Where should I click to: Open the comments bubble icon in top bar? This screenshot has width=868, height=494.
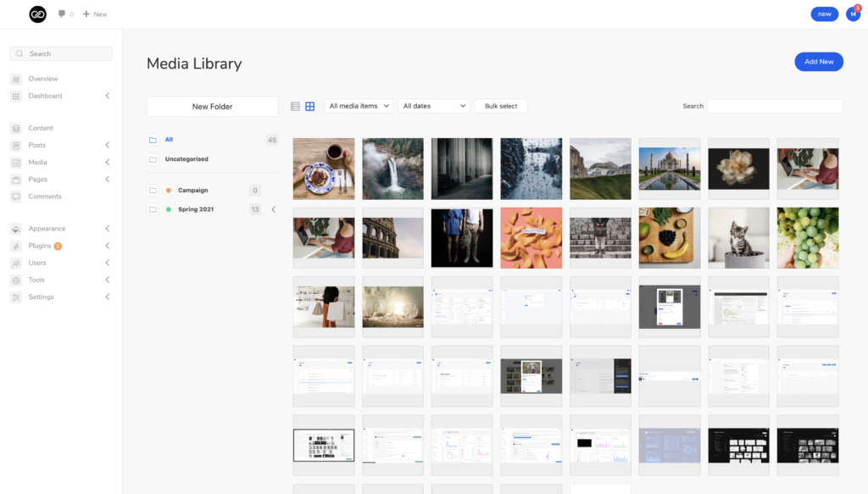(x=62, y=14)
